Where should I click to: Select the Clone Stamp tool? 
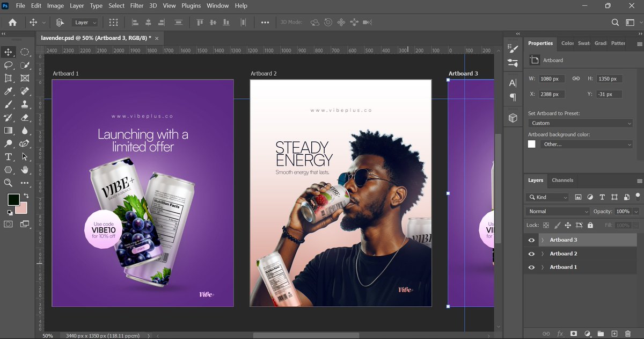click(x=25, y=104)
